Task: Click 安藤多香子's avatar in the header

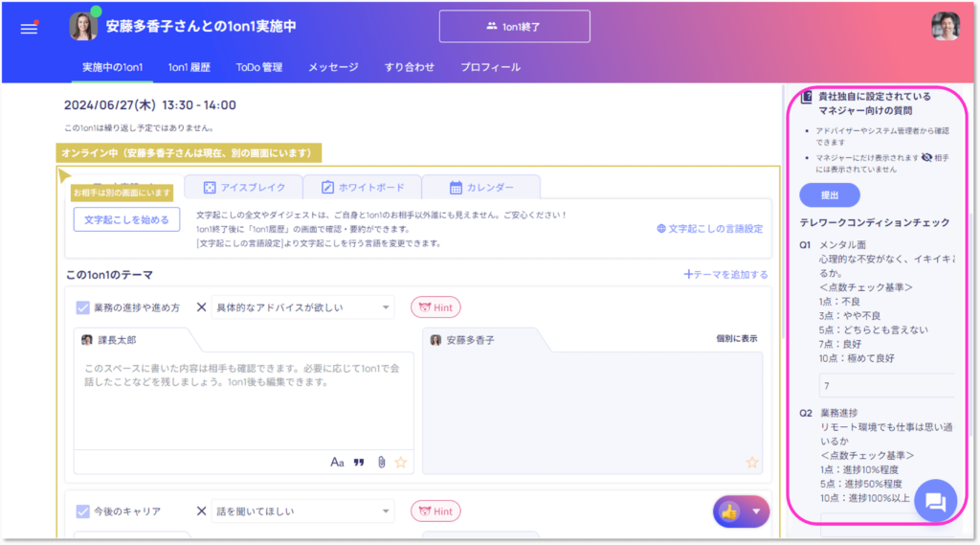Action: click(x=82, y=27)
